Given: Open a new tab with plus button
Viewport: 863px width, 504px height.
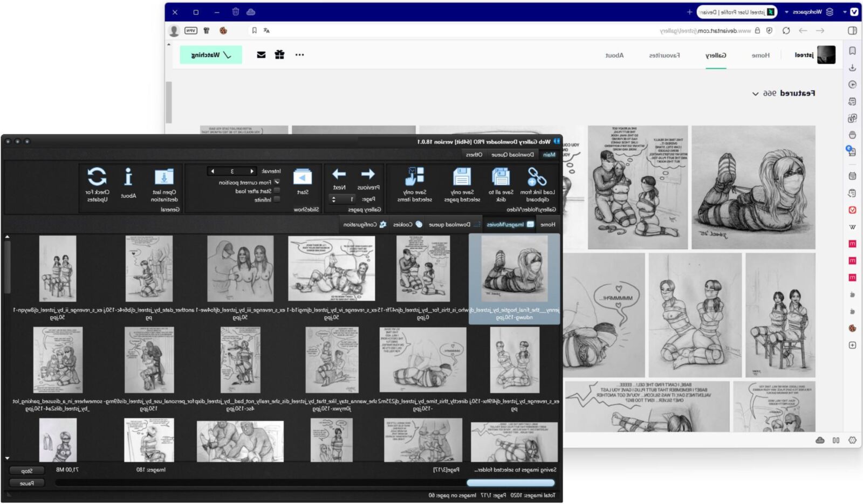Looking at the screenshot, I should coord(689,12).
